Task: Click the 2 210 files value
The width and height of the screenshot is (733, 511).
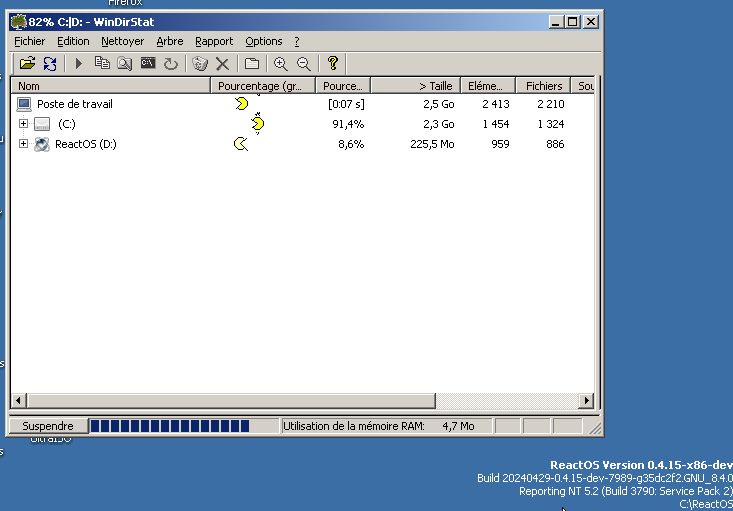Action: pos(550,104)
